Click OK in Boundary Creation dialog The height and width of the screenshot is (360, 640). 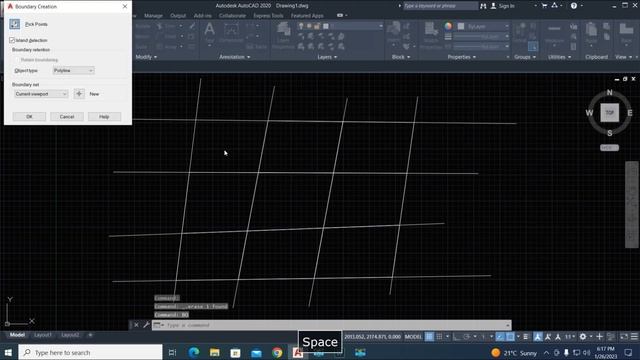click(29, 117)
